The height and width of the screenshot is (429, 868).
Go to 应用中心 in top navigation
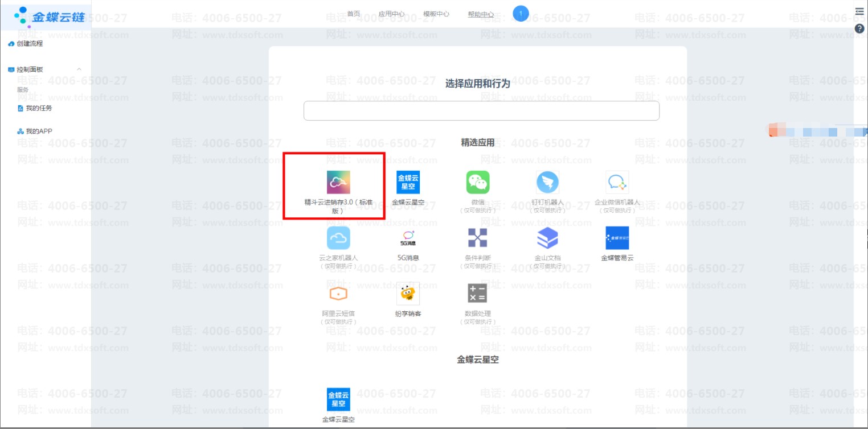coord(391,14)
